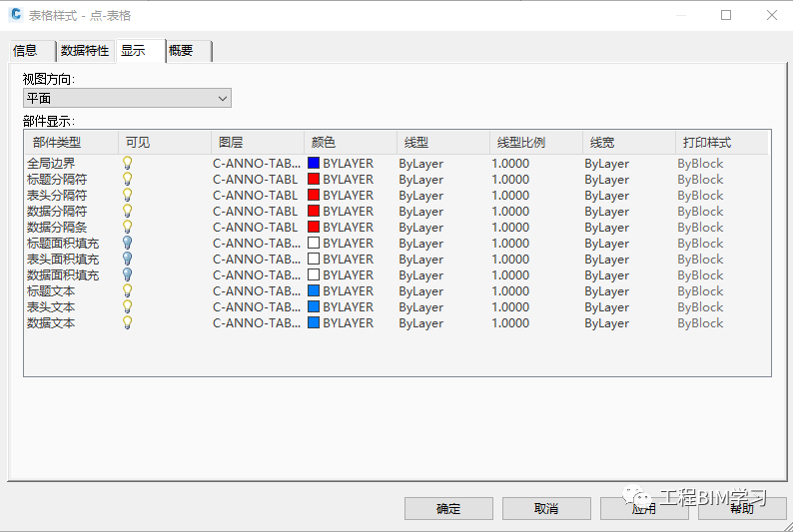
Task: Open white color swatch for 数据面积填充
Action: click(x=314, y=274)
